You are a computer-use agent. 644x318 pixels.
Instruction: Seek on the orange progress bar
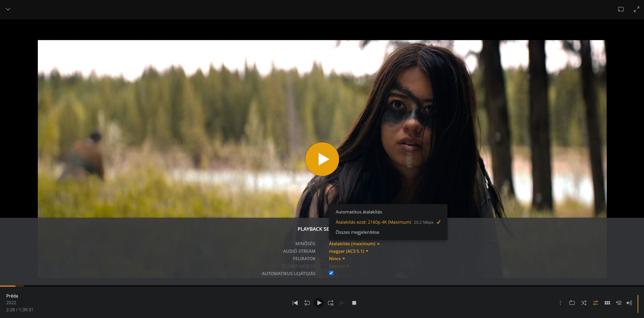point(322,286)
